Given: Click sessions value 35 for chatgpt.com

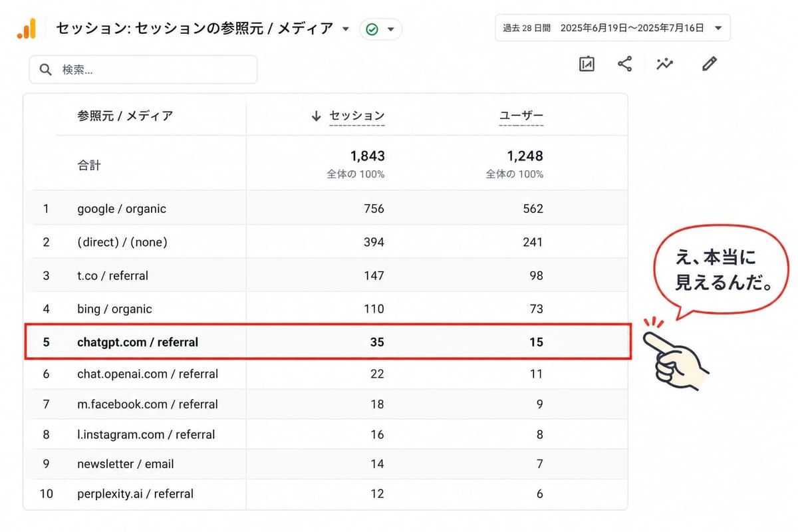Looking at the screenshot, I should [377, 342].
